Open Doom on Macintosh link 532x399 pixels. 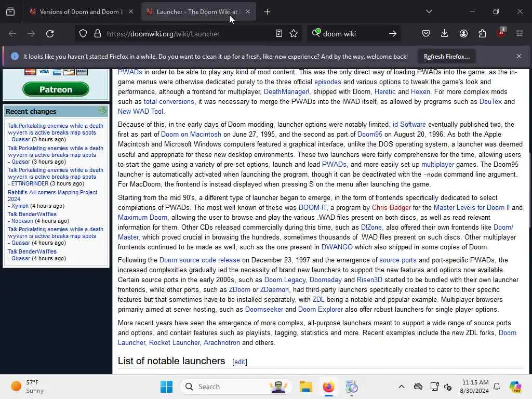(191, 135)
